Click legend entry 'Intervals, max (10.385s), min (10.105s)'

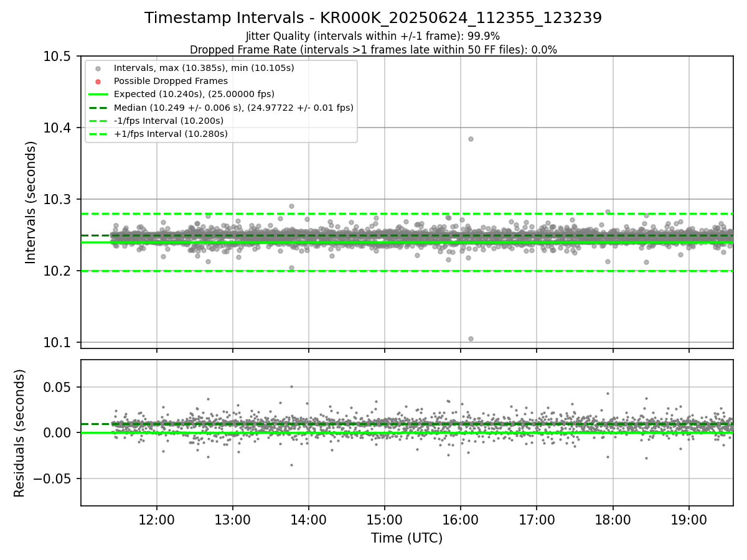pyautogui.click(x=204, y=67)
